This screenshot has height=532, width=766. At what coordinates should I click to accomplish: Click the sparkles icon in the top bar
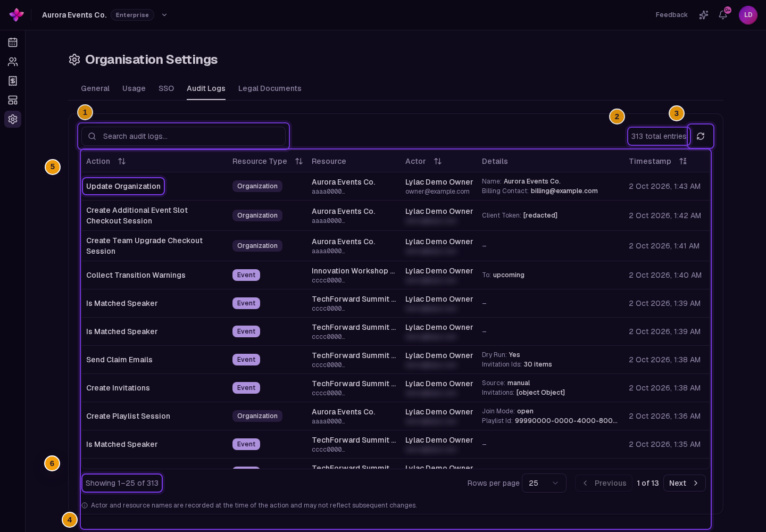pos(704,15)
